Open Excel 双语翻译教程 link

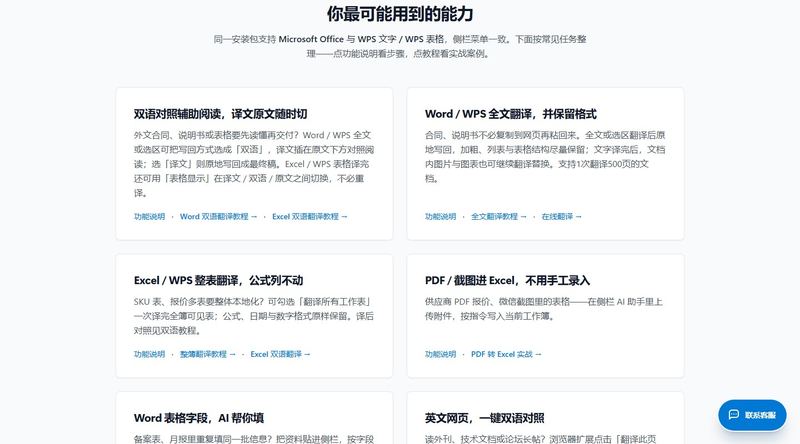point(310,216)
